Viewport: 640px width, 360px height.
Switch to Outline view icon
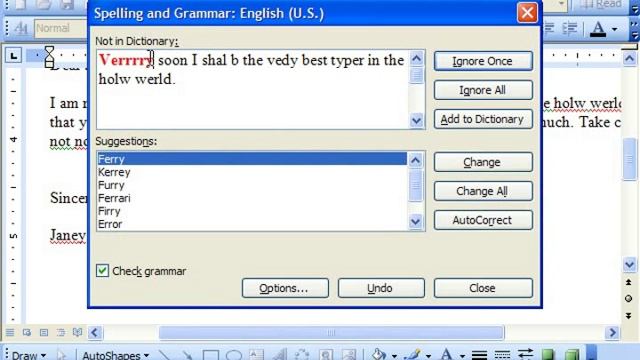pyautogui.click(x=60, y=333)
